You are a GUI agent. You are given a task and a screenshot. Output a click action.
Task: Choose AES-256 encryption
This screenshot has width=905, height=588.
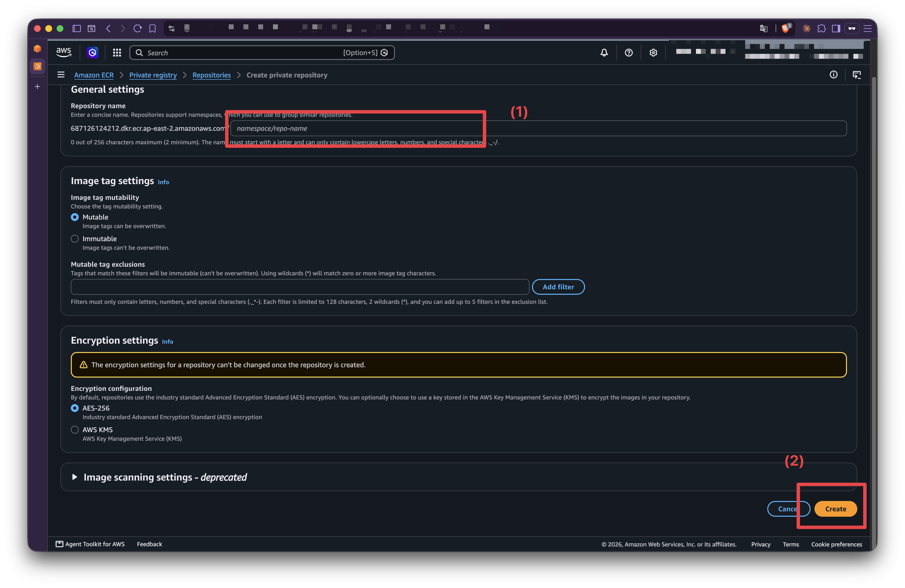(75, 408)
